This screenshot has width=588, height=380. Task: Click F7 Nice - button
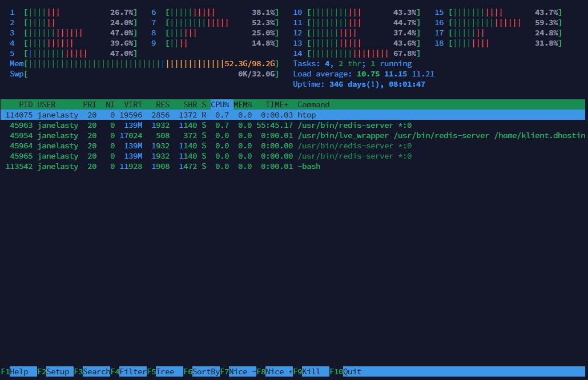[x=238, y=371]
